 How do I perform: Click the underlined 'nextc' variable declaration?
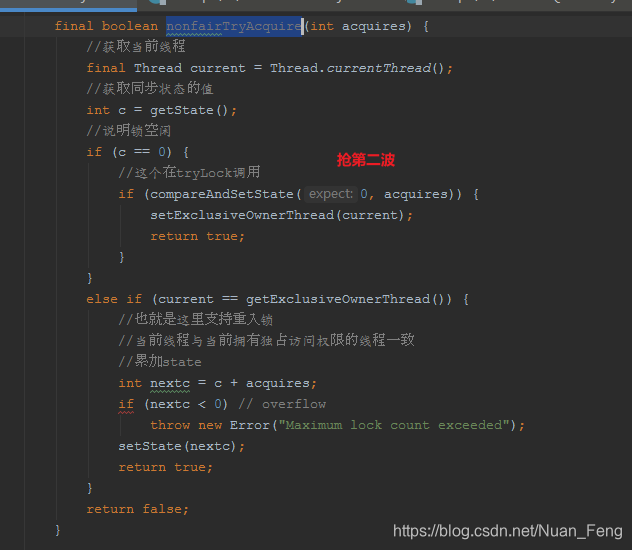[x=170, y=383]
